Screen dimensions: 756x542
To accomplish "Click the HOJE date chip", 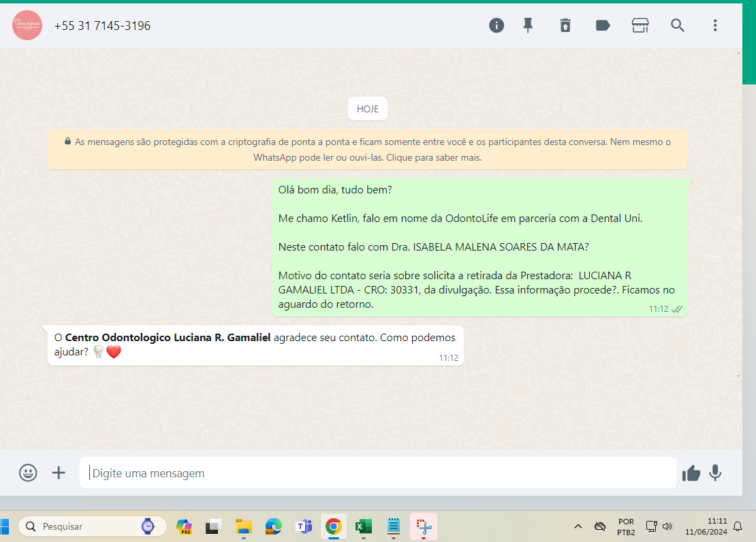I will (x=368, y=109).
